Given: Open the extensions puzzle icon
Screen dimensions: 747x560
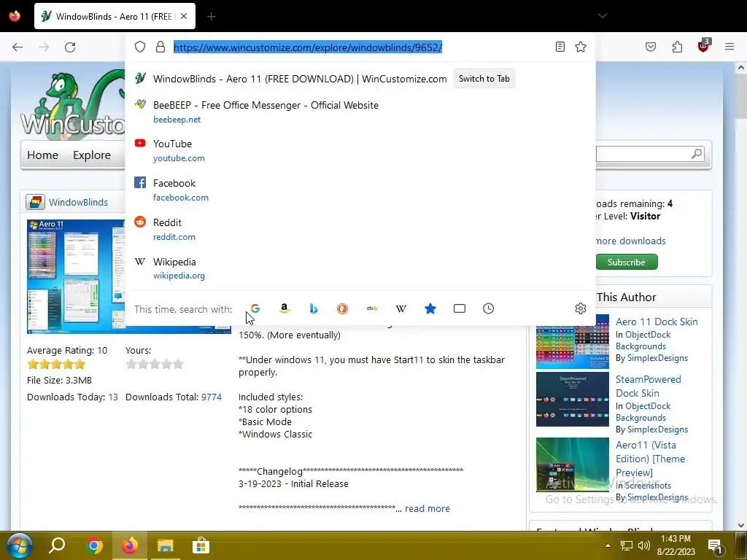Looking at the screenshot, I should coord(677,47).
